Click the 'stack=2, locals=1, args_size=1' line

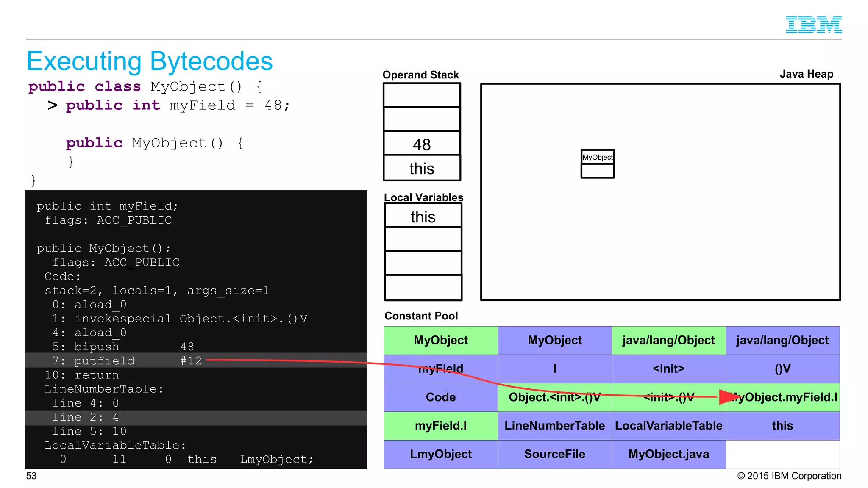157,291
